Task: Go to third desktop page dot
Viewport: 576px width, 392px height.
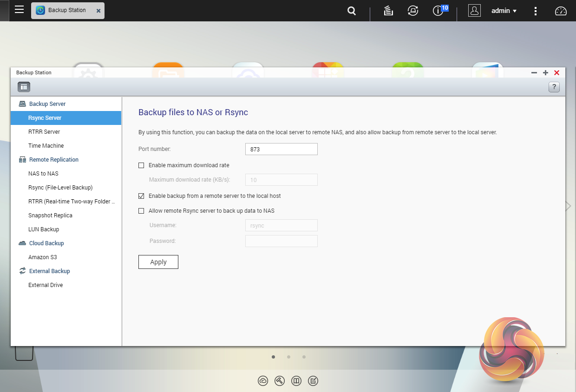Action: click(304, 357)
